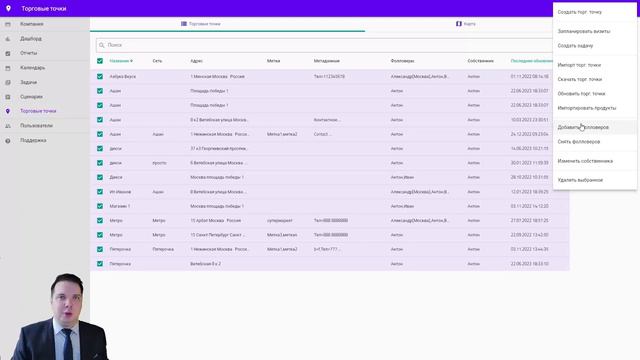The height and width of the screenshot is (360, 640).
Task: Uncheck the Ашан row with Ашан network
Action: pyautogui.click(x=100, y=134)
